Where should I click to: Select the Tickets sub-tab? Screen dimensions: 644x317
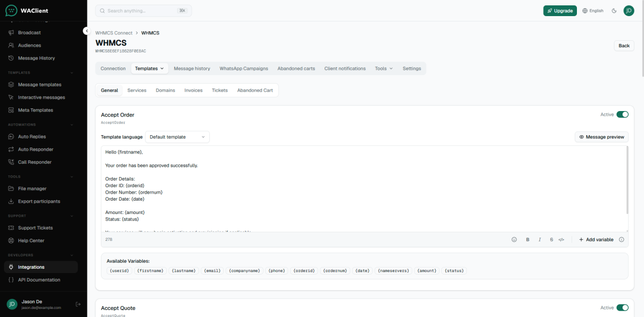[219, 91]
